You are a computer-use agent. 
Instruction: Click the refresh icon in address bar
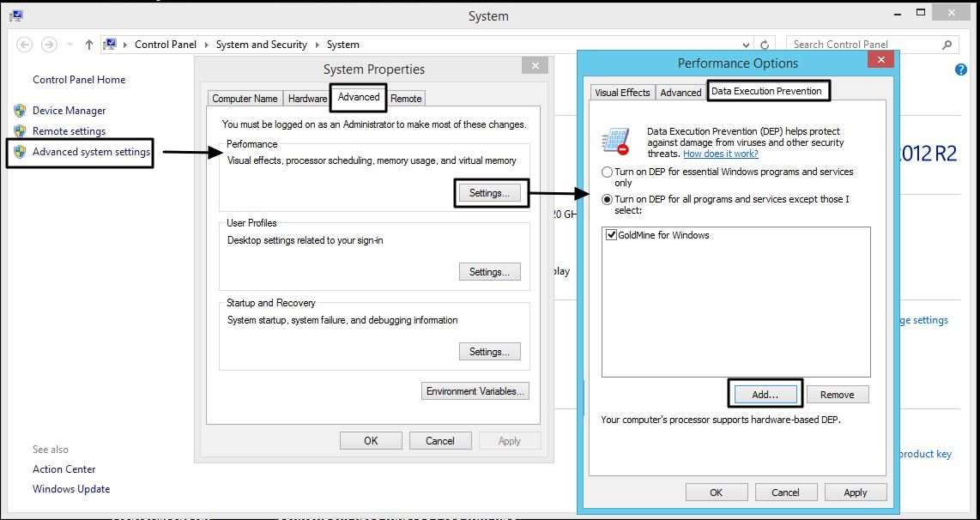pos(765,45)
